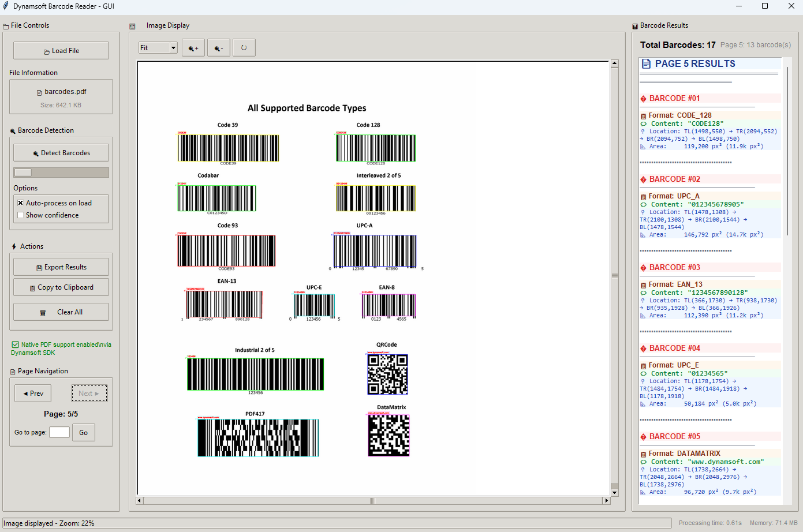Image resolution: width=803 pixels, height=532 pixels.
Task: Disable Auto-process on load checkbox
Action: pos(21,203)
